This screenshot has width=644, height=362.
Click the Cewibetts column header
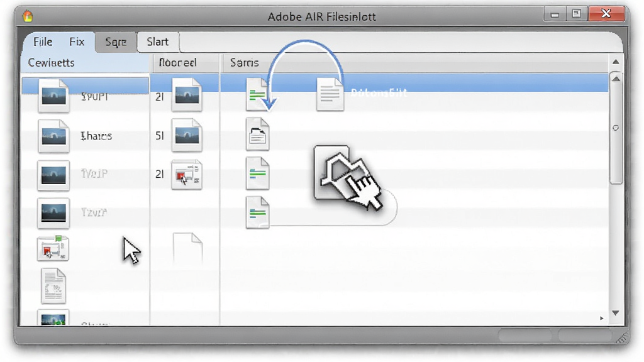85,63
